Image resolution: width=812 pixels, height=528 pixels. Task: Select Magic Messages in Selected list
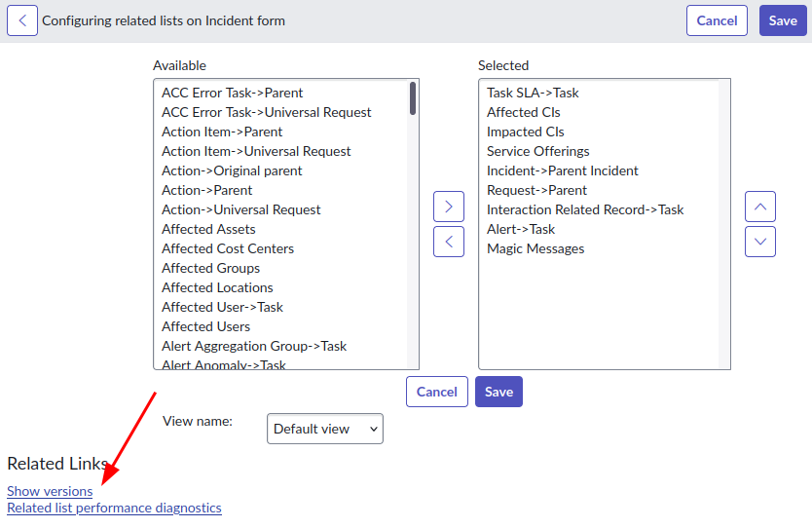point(535,248)
